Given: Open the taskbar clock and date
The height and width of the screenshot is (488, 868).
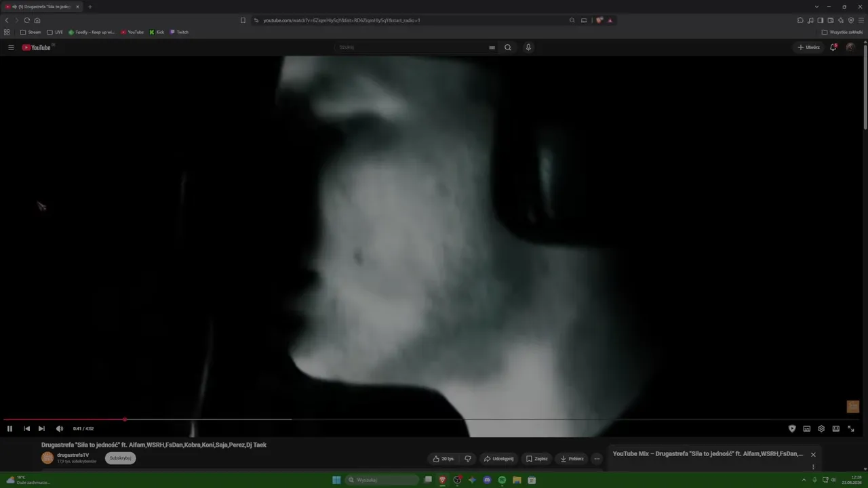Looking at the screenshot, I should [x=853, y=480].
